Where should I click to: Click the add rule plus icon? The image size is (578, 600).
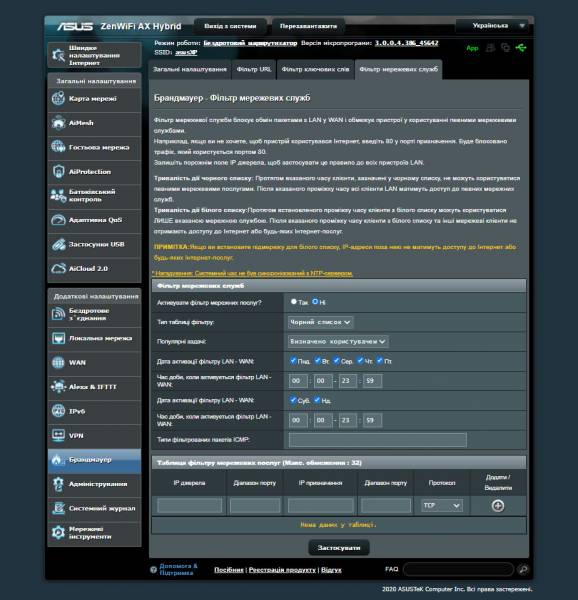coord(498,506)
